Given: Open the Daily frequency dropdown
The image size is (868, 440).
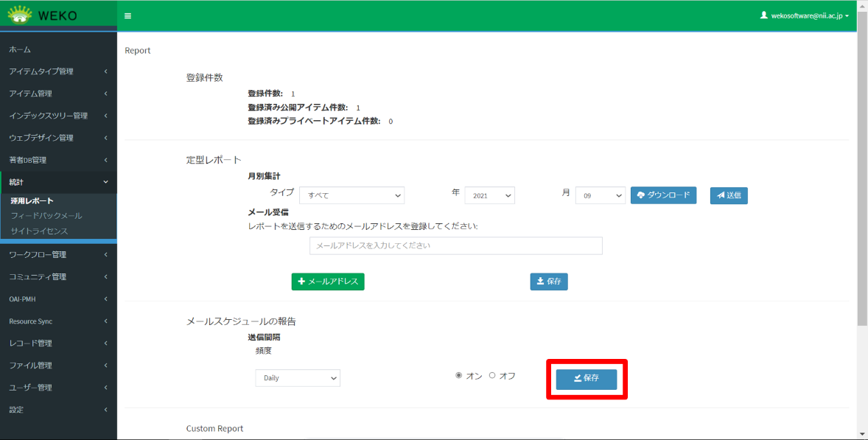Looking at the screenshot, I should pos(298,378).
